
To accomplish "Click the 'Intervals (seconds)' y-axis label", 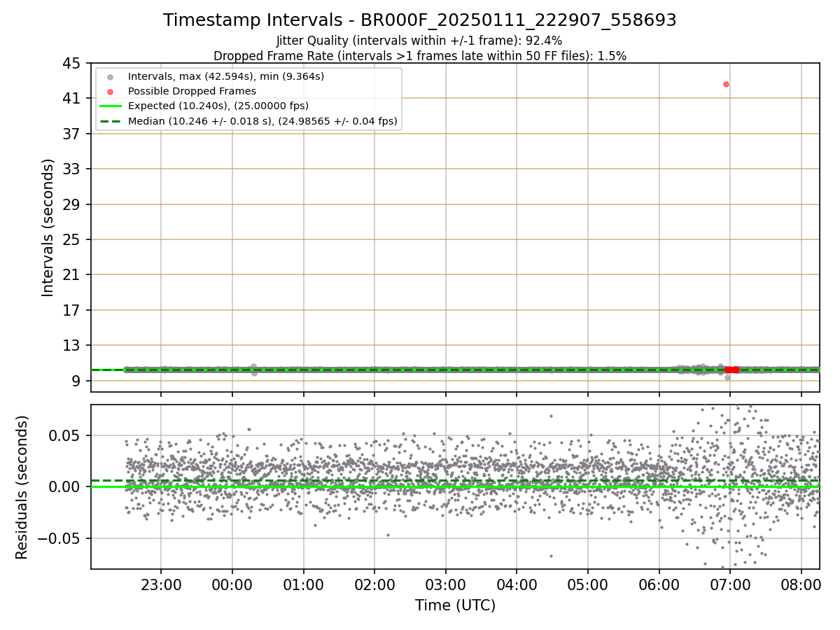I will click(48, 227).
